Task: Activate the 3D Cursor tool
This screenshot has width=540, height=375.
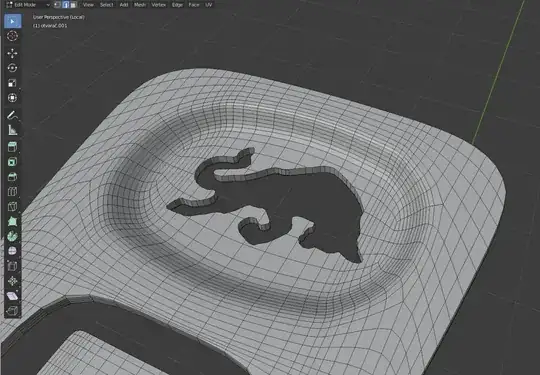Action: coord(12,36)
